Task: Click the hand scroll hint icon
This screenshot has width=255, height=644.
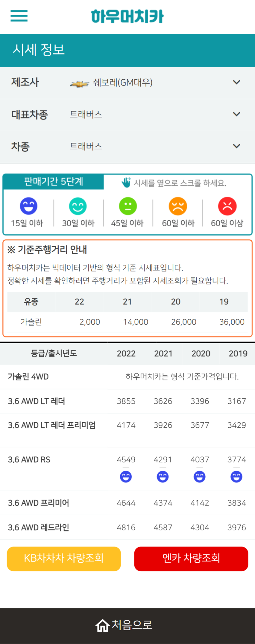Action: point(126,182)
